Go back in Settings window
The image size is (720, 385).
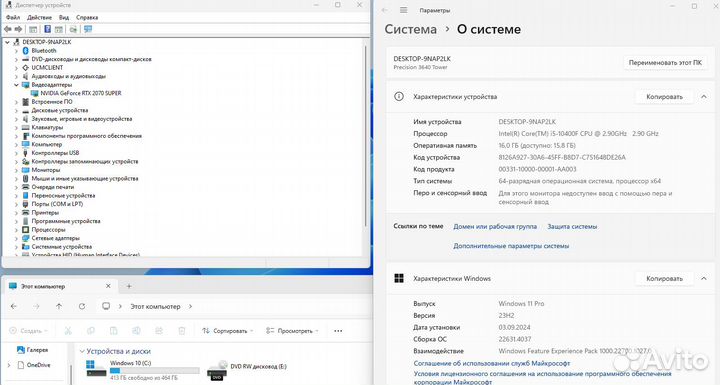(385, 10)
